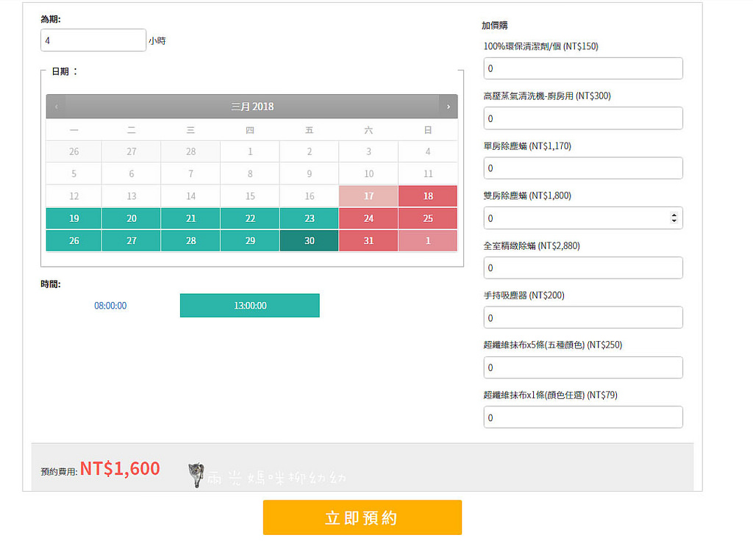Click the 為期 hours input field
Image resolution: width=753 pixels, height=560 pixels.
[93, 40]
